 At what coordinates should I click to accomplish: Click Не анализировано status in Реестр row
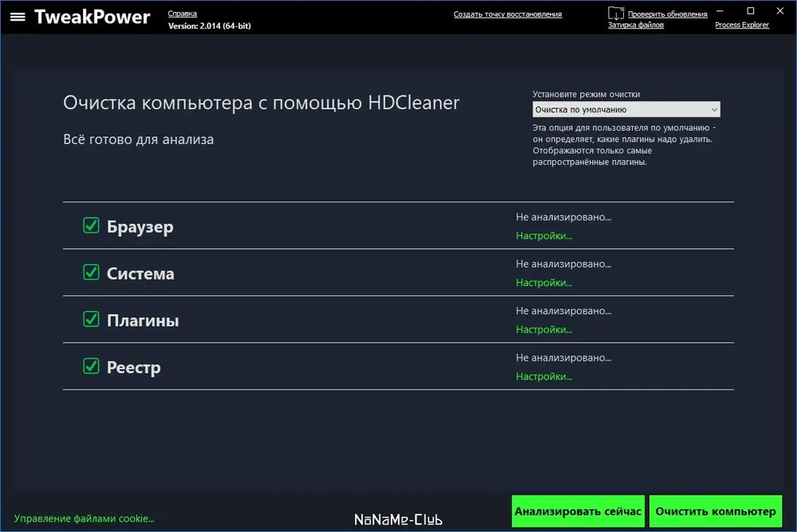tap(563, 358)
